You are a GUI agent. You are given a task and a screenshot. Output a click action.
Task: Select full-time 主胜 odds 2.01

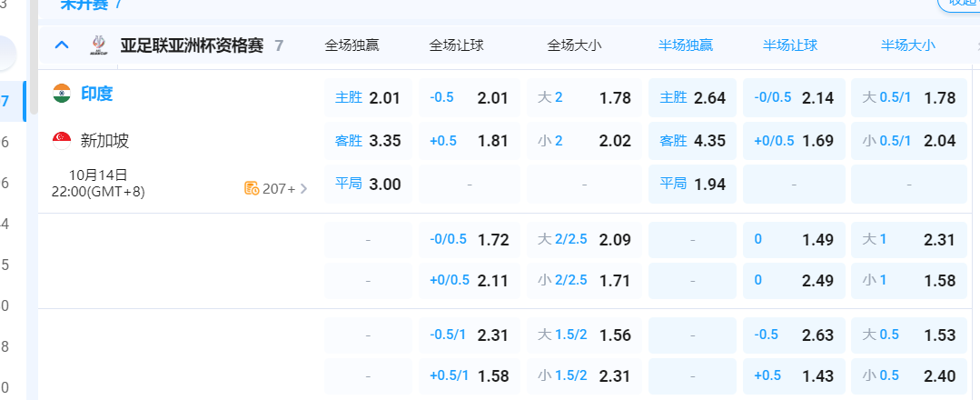(x=368, y=98)
